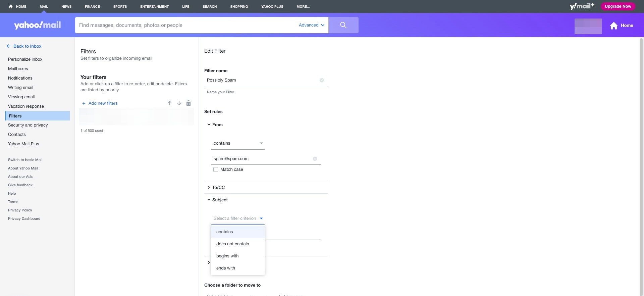644x296 pixels.
Task: Toggle the Match case checkbox
Action: (x=216, y=169)
